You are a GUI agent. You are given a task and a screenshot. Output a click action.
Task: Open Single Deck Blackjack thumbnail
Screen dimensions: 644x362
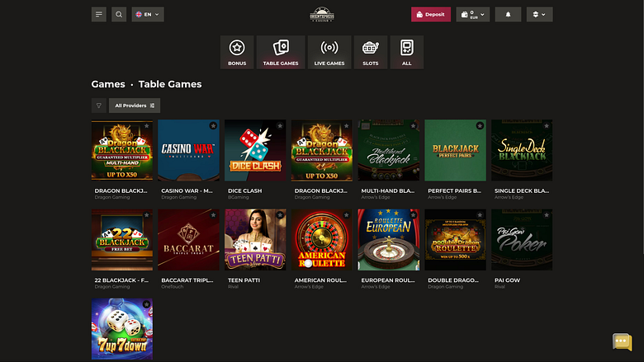click(522, 150)
